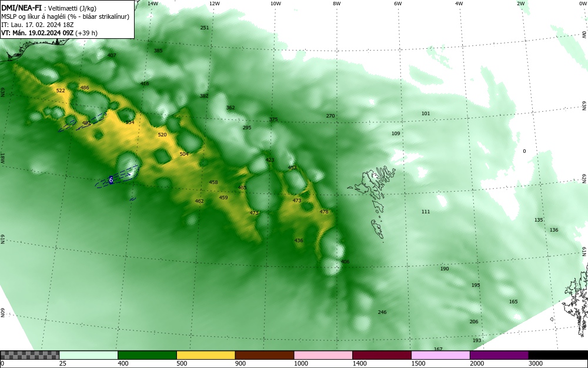Viewport: 588px width, 368px height.
Task: Click the legend scale label 1500
Action: coord(418,363)
